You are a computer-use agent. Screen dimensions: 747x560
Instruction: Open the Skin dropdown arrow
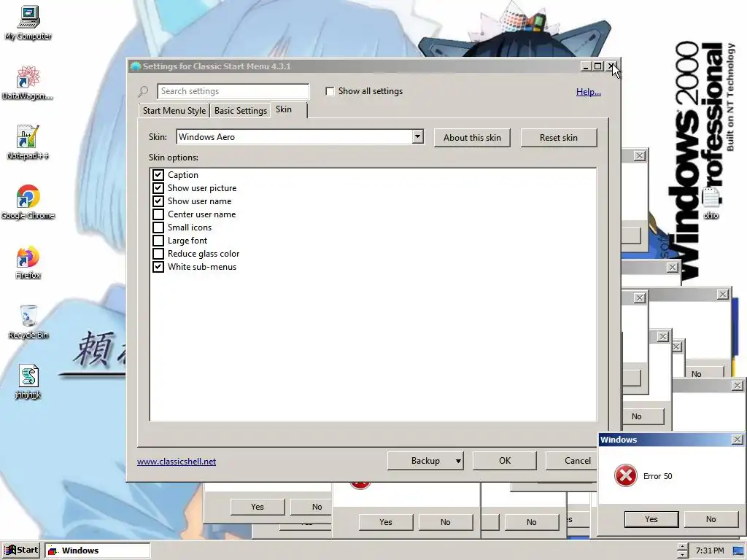(417, 136)
